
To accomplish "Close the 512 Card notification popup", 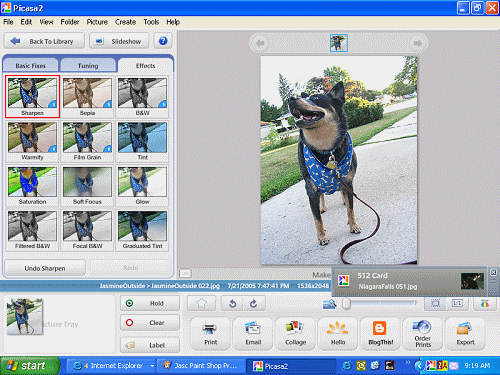I will pyautogui.click(x=493, y=273).
